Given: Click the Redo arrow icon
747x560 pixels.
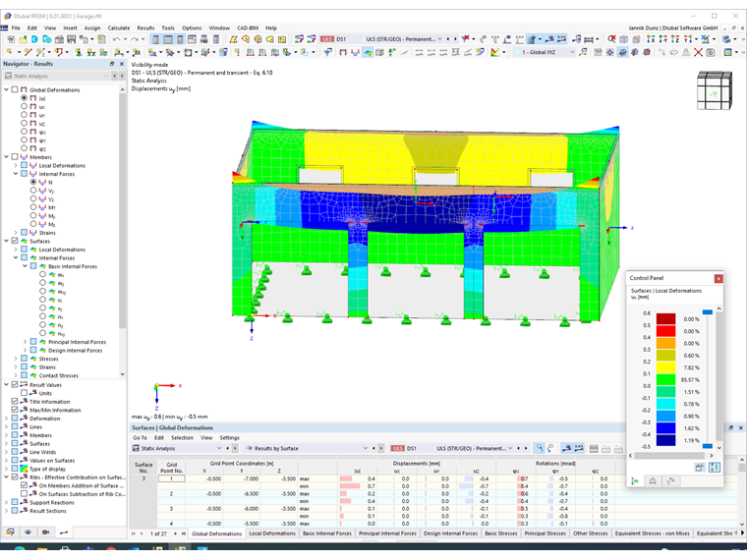Looking at the screenshot, I should coord(135,39).
